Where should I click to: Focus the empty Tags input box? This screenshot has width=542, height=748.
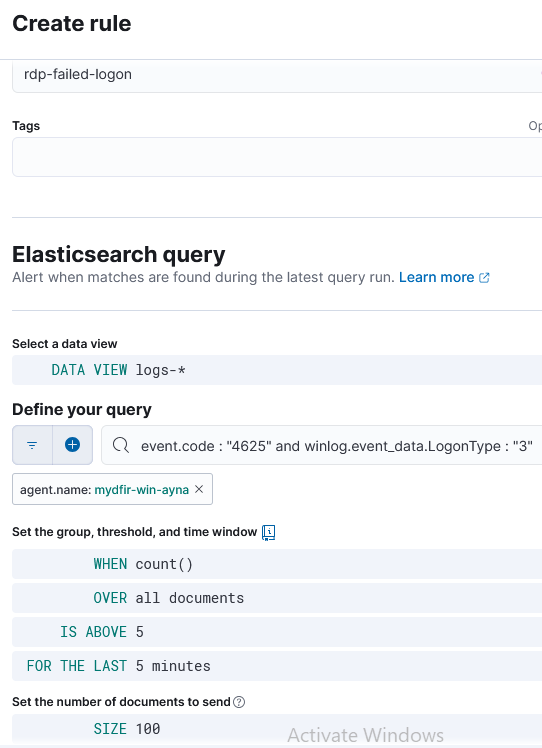click(277, 157)
